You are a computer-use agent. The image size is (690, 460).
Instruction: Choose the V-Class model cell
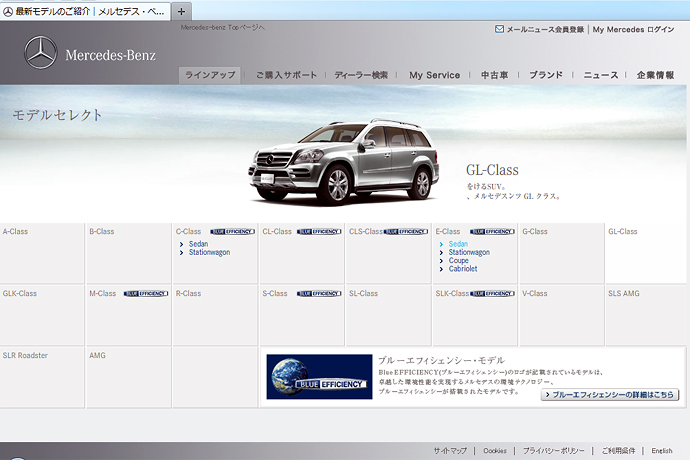[x=562, y=315]
